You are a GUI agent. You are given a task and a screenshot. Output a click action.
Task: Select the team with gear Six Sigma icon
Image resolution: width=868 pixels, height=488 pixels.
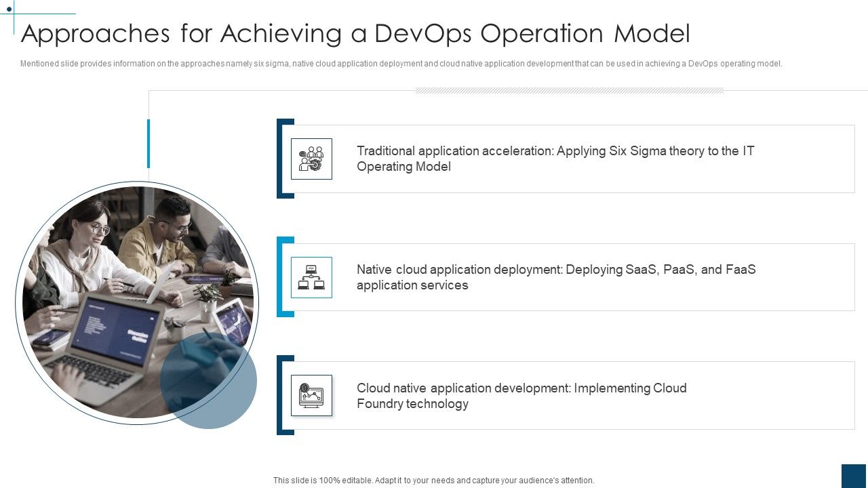coord(311,159)
